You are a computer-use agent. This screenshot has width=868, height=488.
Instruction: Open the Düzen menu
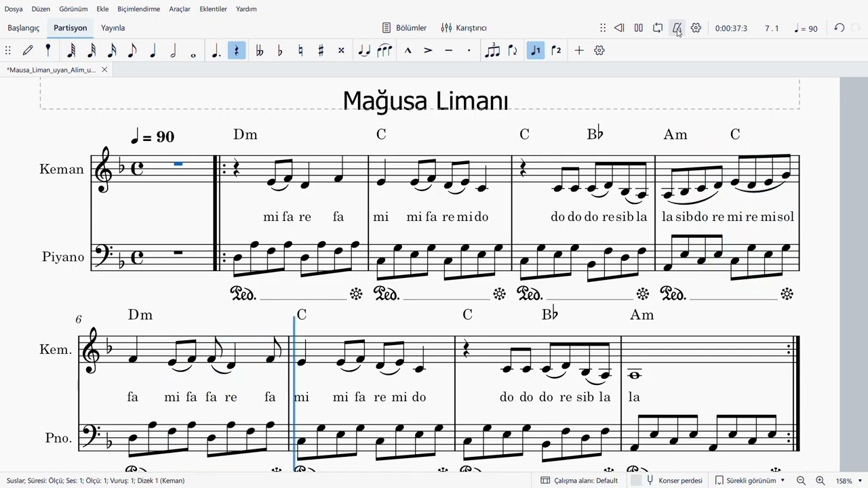click(41, 9)
